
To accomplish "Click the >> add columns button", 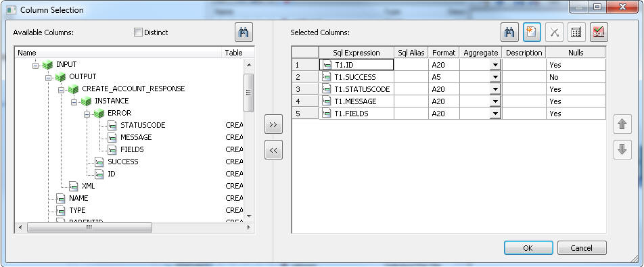I will (273, 124).
